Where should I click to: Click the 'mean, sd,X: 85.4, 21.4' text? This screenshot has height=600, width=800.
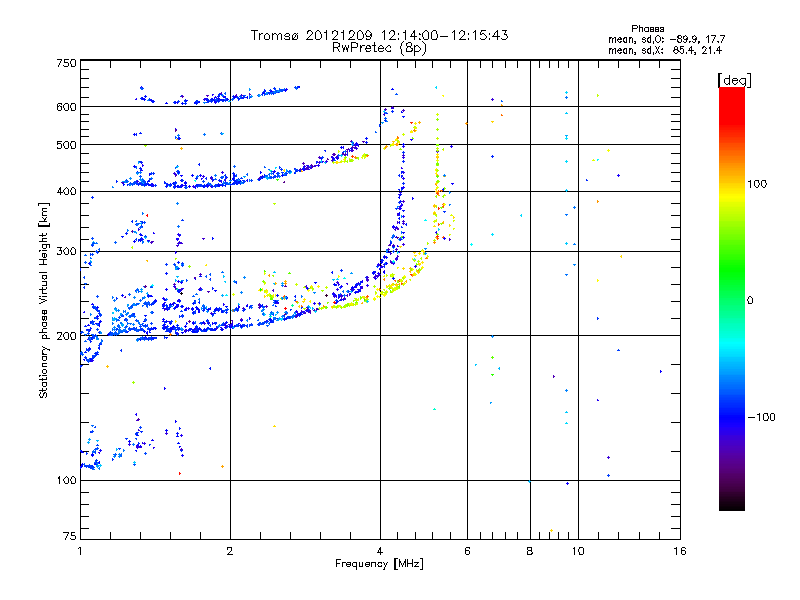665,50
